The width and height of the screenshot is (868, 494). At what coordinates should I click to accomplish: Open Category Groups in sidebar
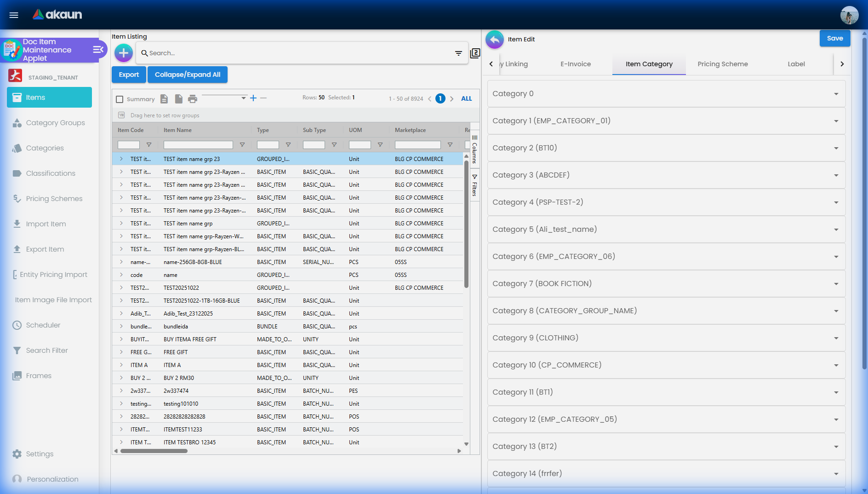(55, 123)
